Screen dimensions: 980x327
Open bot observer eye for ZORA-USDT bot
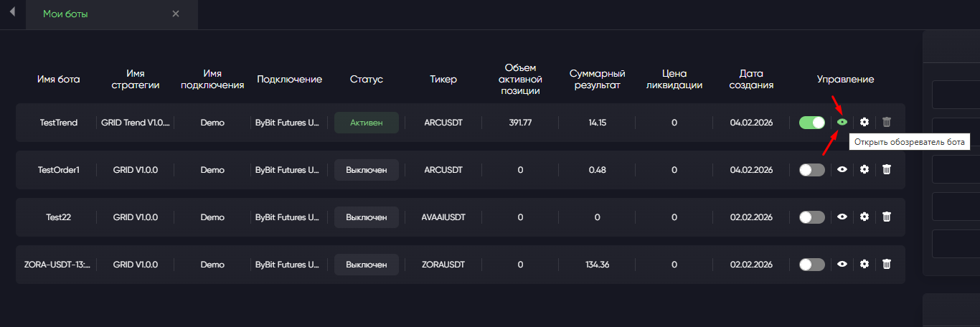point(842,265)
